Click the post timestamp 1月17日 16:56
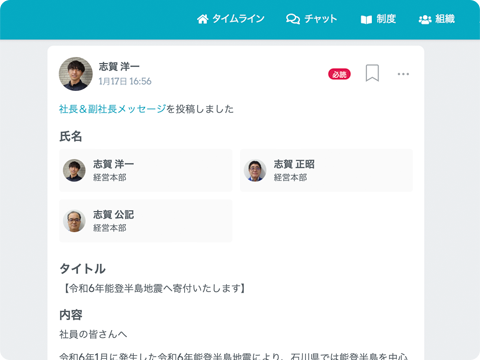 coord(125,81)
